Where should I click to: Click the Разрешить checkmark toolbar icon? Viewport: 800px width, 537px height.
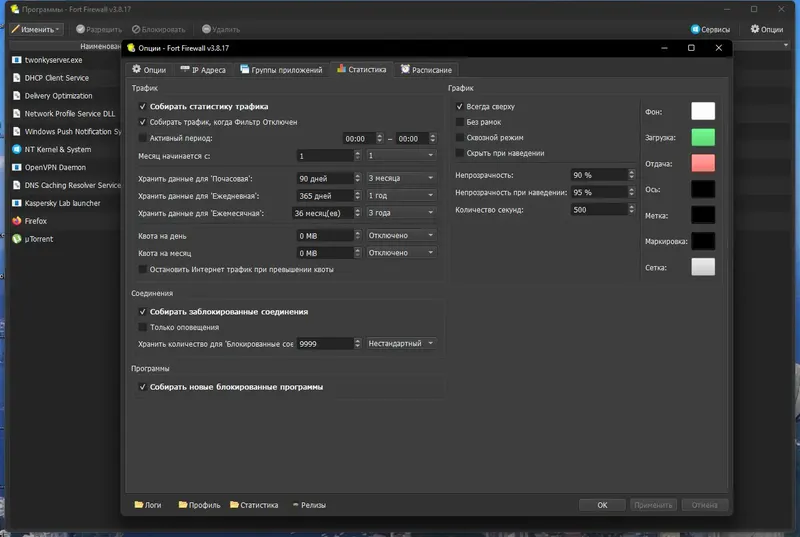80,29
